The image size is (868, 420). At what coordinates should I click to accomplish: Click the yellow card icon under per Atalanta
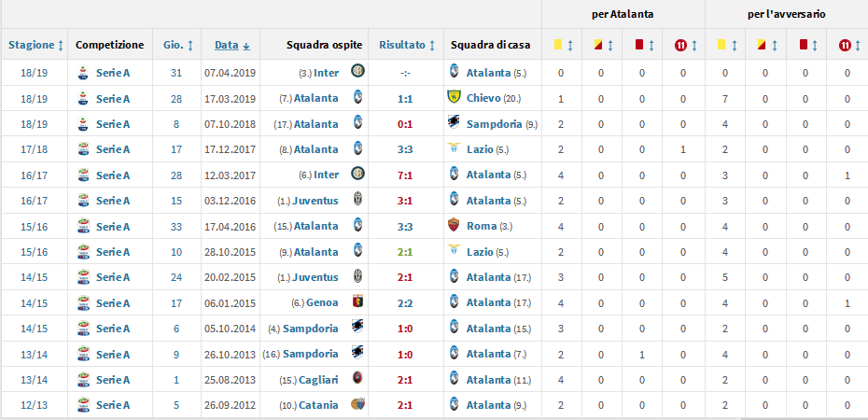556,44
